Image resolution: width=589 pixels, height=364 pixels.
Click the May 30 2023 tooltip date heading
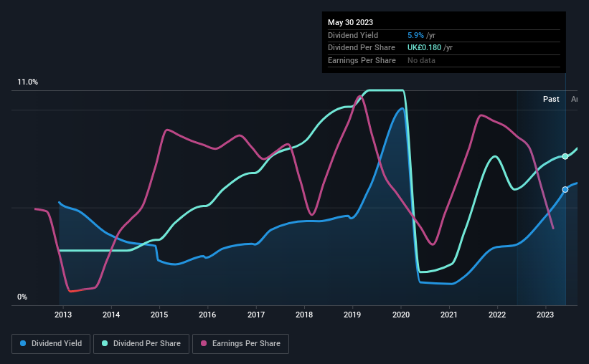point(351,22)
